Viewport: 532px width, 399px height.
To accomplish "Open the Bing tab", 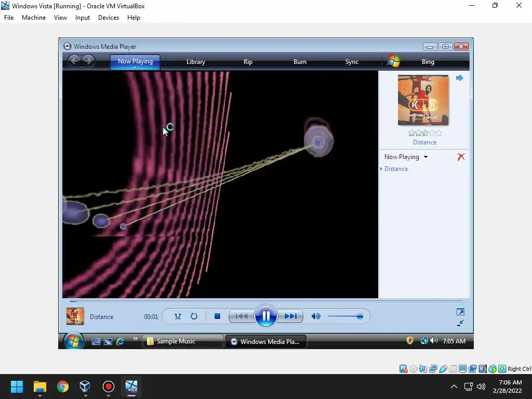I will click(x=428, y=62).
